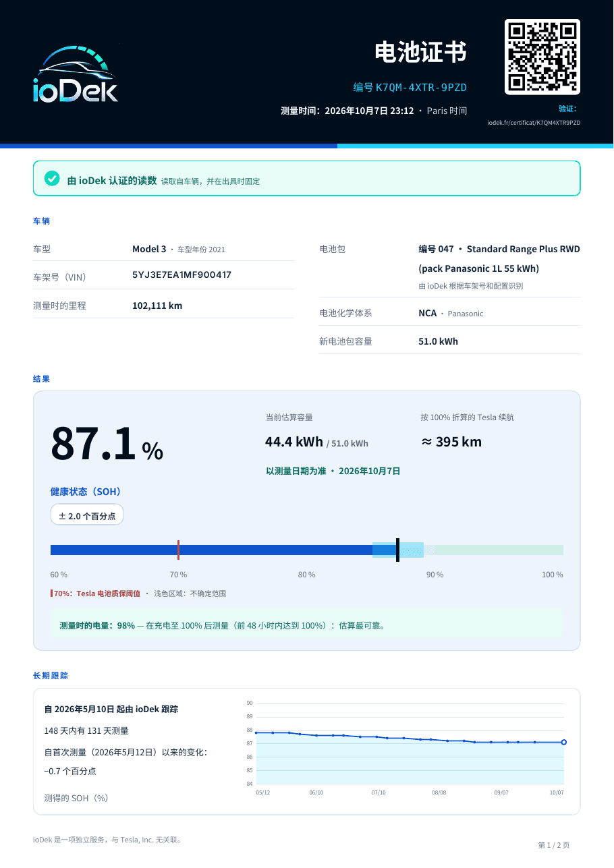The width and height of the screenshot is (614, 868).
Task: Click the red 70% warranty threshold marker
Action: point(178,550)
